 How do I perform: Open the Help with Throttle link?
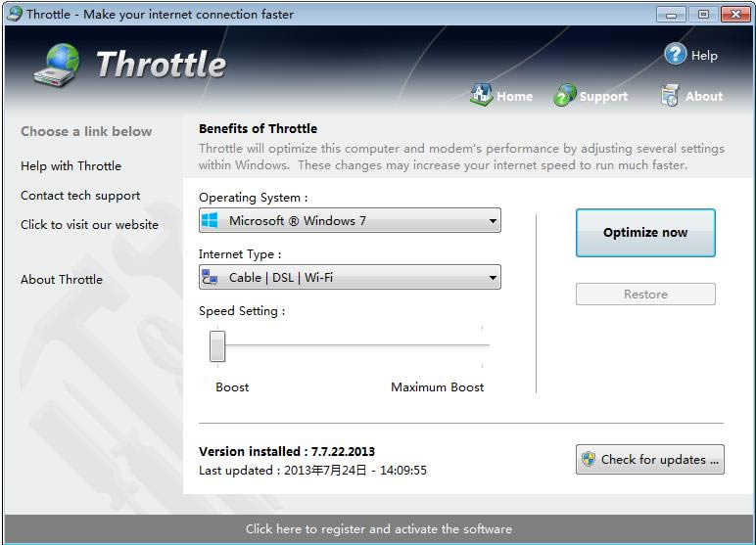[x=71, y=165]
